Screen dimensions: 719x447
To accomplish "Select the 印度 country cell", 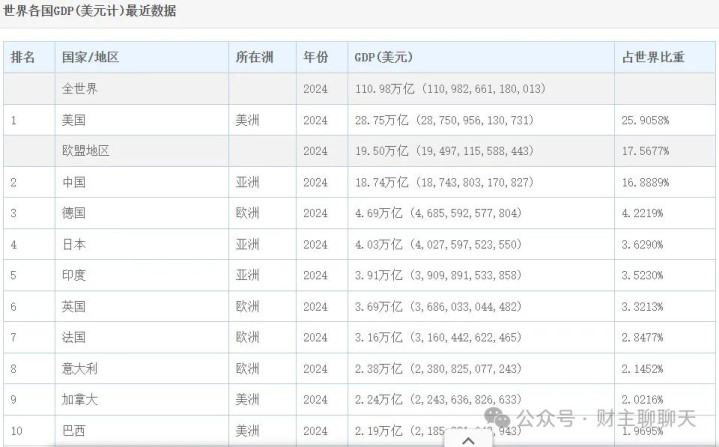I will tap(74, 275).
